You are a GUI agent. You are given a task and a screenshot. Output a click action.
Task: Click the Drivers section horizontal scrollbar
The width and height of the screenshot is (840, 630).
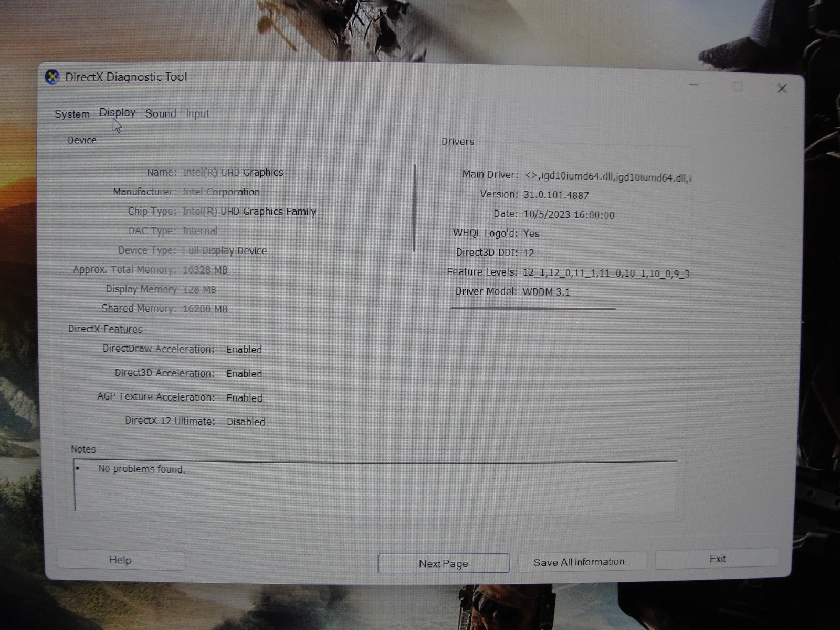coord(533,309)
